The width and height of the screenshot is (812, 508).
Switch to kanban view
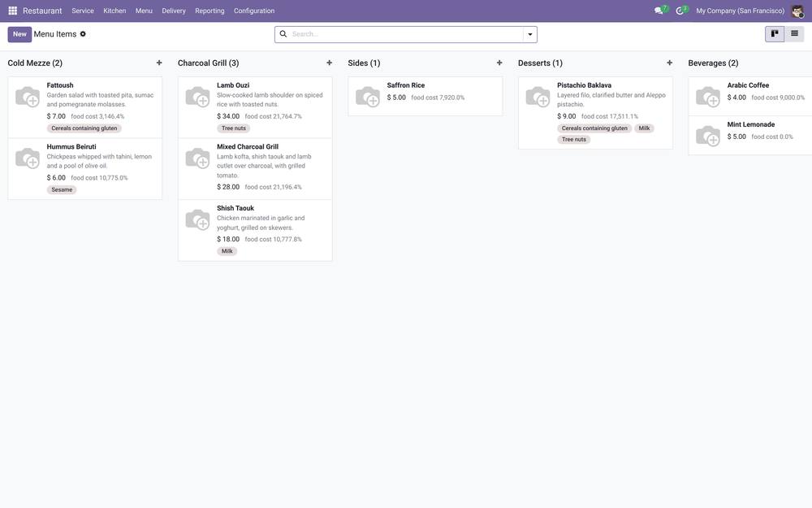(775, 33)
